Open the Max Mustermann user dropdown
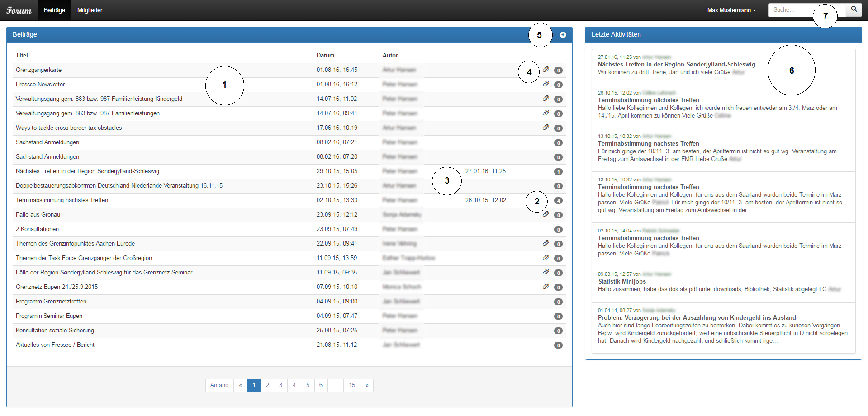 (x=731, y=10)
